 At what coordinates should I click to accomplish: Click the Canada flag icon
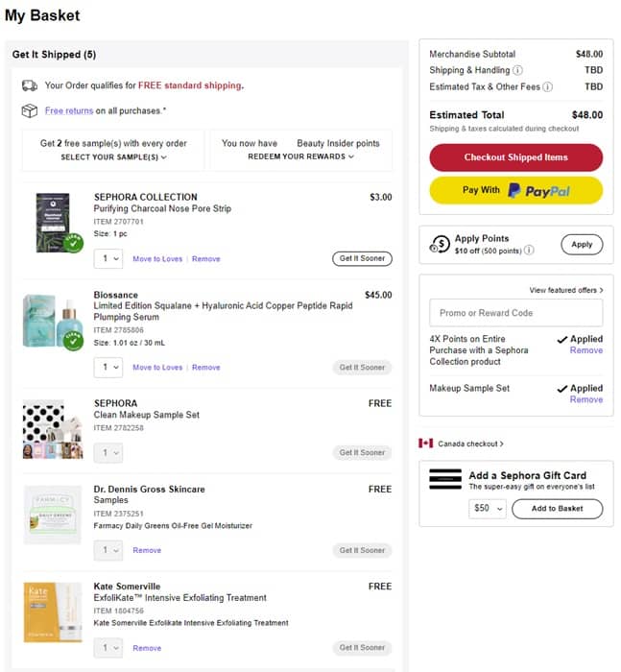[x=426, y=444]
